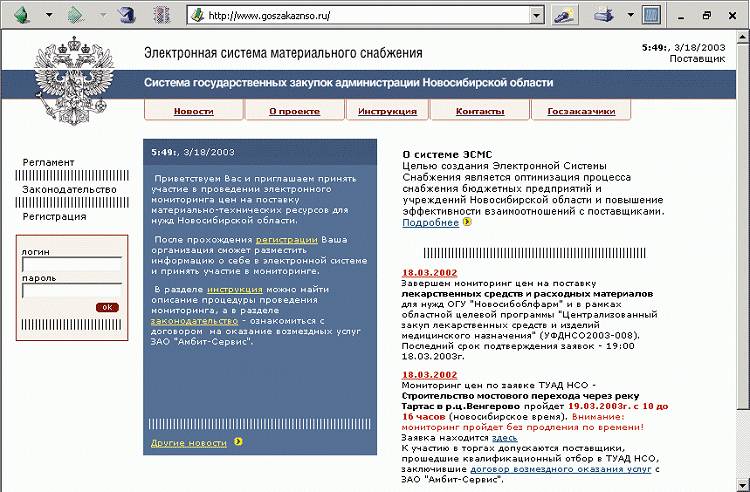Click the Поставщик label at top right
The width and height of the screenshot is (750, 492).
(697, 59)
